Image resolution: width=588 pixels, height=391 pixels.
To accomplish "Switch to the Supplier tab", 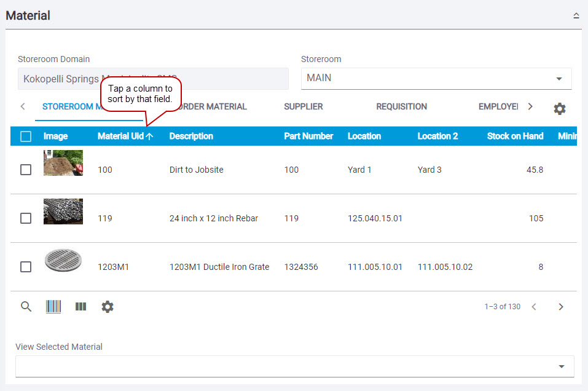I will [303, 107].
